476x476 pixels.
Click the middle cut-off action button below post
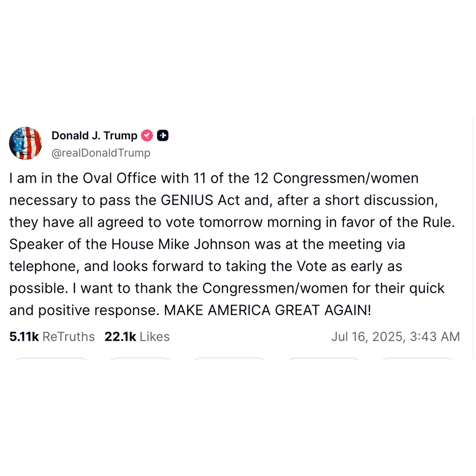tap(230, 358)
